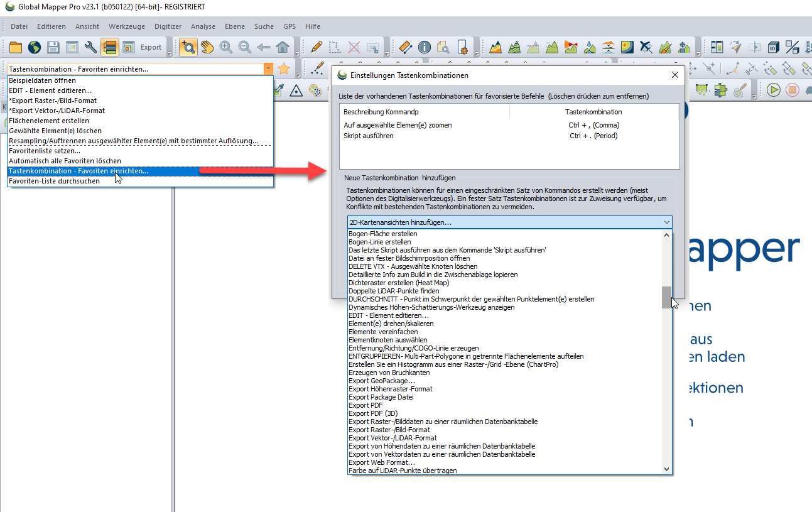Click the Contour generation terrain icon
This screenshot has width=812, height=512.
(515, 47)
